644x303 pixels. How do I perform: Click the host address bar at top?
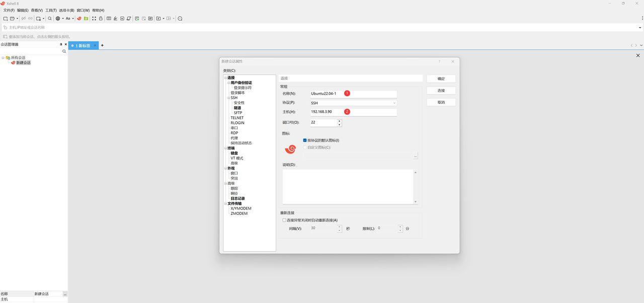tap(322, 28)
